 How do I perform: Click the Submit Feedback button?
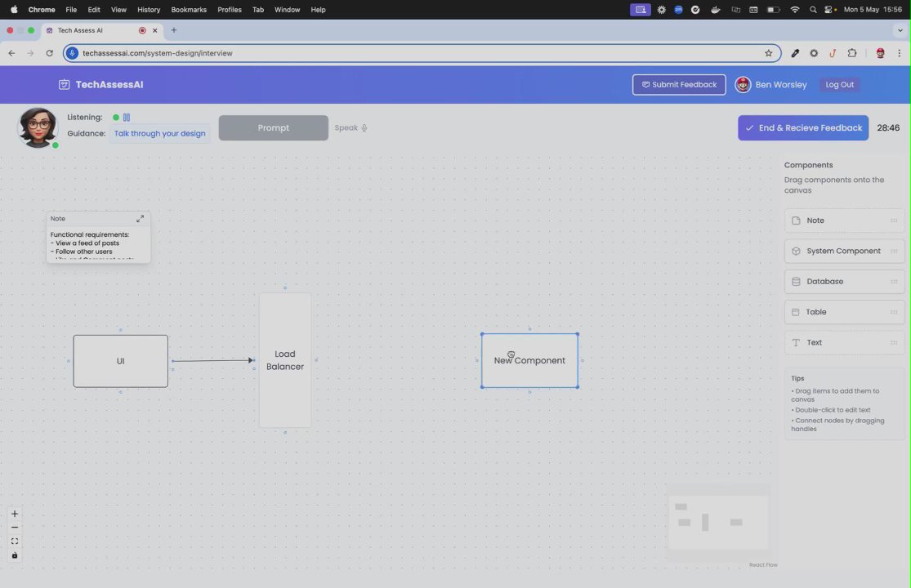coord(679,85)
